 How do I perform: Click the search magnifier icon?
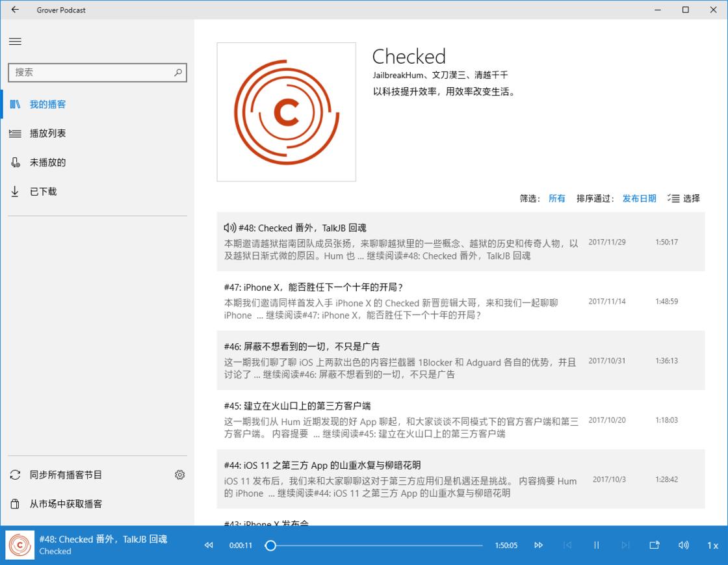(178, 72)
